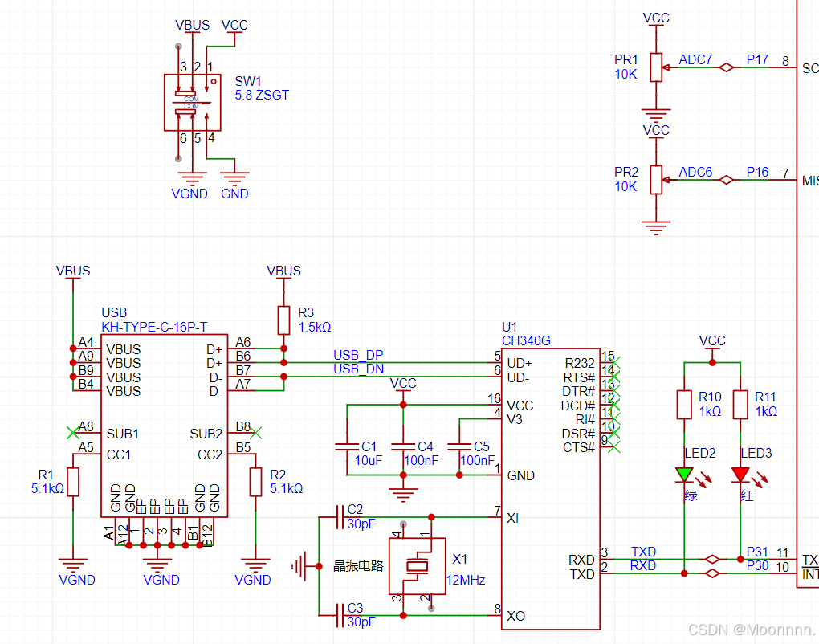The width and height of the screenshot is (819, 644).
Task: Click the net port diamond on TXD line
Action: coord(712,560)
